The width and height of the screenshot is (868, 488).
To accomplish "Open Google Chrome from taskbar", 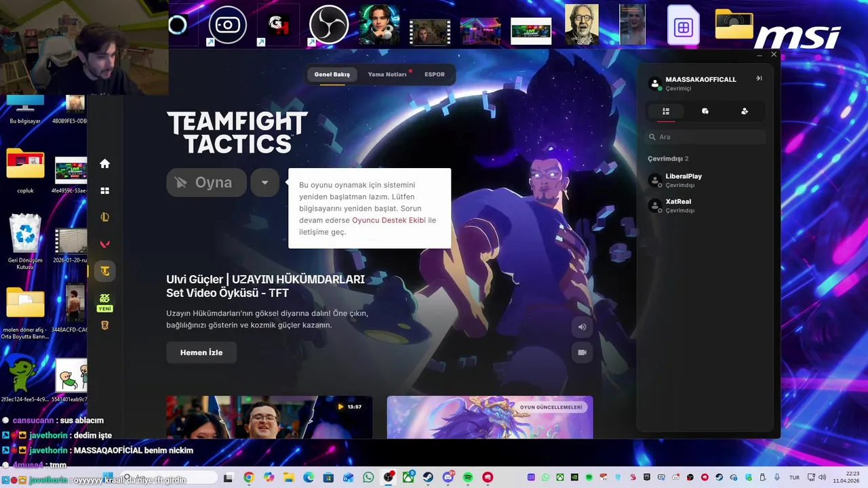I will click(249, 478).
